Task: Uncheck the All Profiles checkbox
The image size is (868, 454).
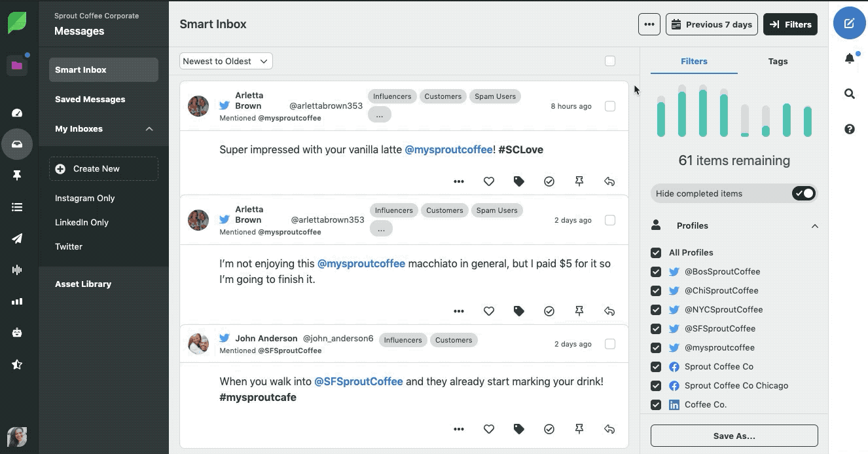Action: (656, 252)
